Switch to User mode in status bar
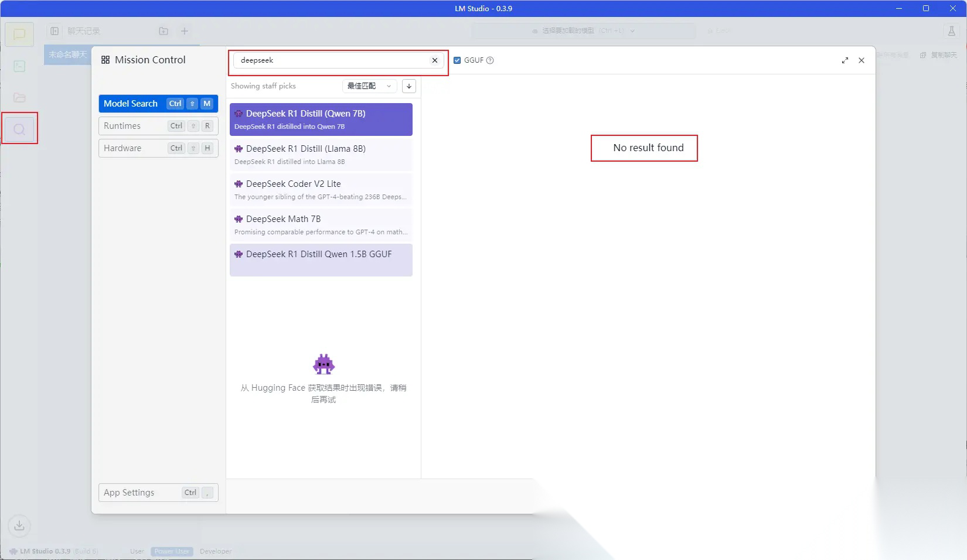 137,551
